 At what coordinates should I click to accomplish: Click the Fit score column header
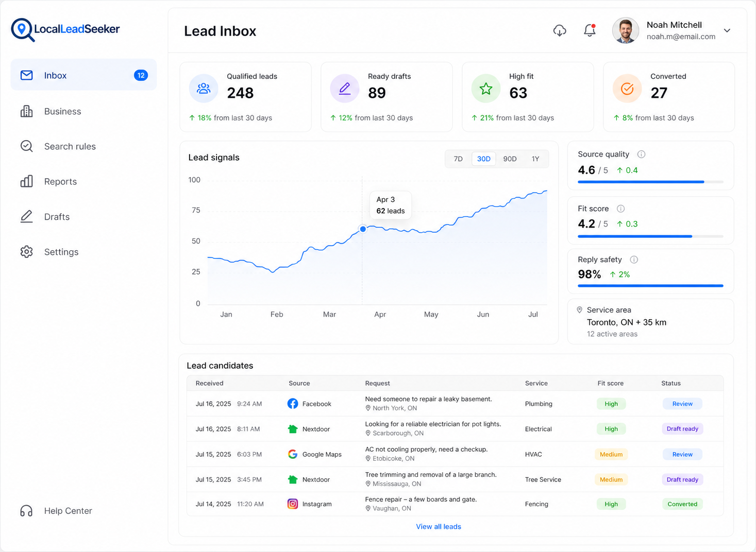[610, 383]
